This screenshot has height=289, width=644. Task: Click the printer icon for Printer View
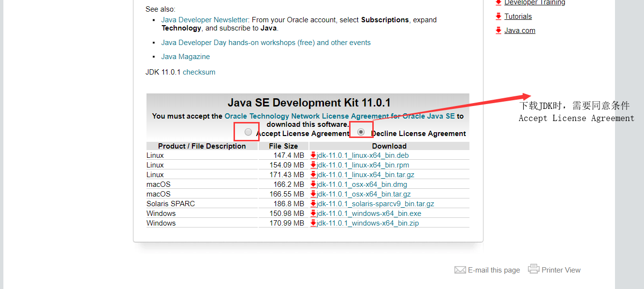pos(534,269)
